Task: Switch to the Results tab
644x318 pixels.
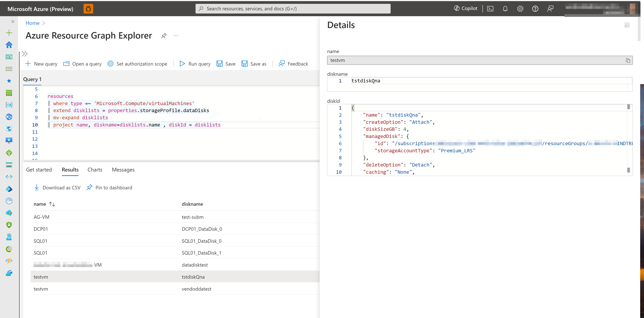Action: [70, 170]
